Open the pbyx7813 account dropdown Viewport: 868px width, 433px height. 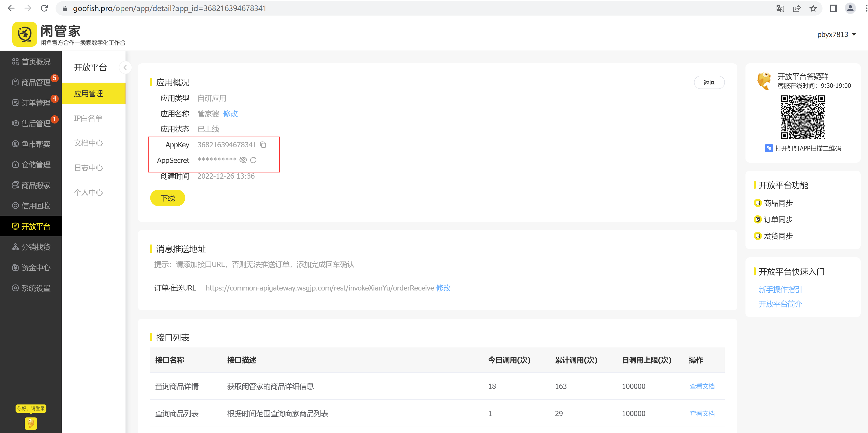[x=837, y=34]
